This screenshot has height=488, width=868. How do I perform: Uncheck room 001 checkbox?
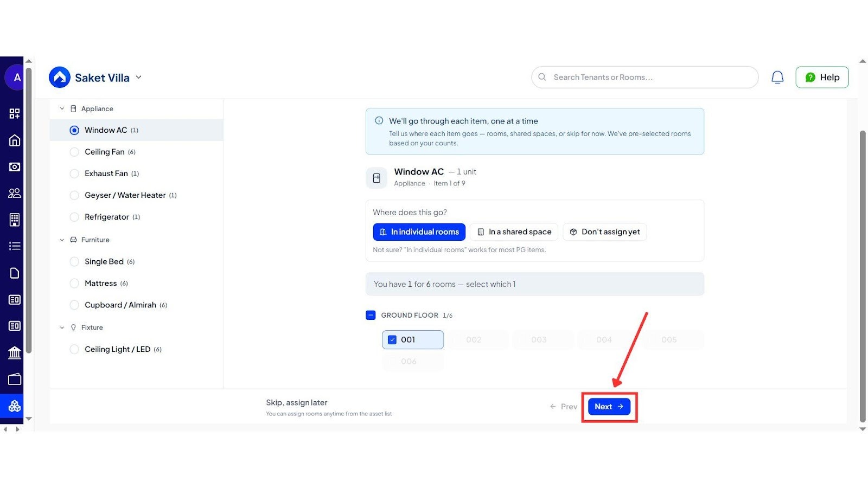[392, 340]
